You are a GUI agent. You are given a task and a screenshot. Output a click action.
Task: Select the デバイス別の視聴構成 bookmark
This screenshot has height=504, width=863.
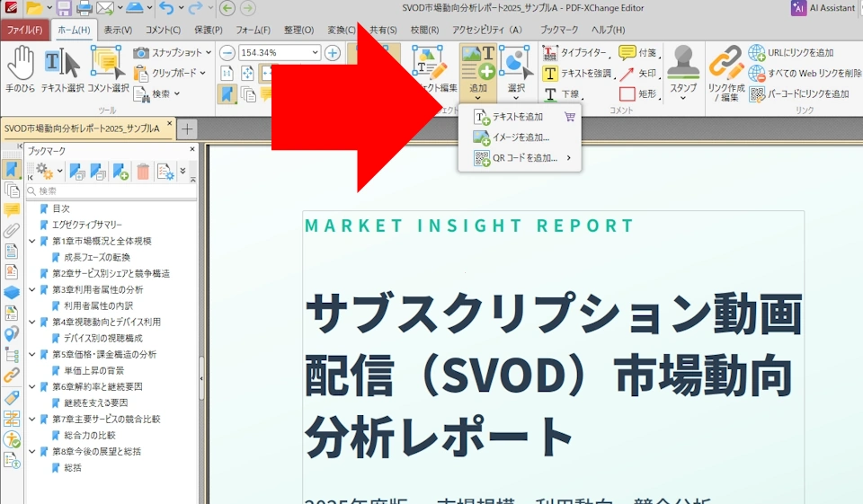(102, 339)
